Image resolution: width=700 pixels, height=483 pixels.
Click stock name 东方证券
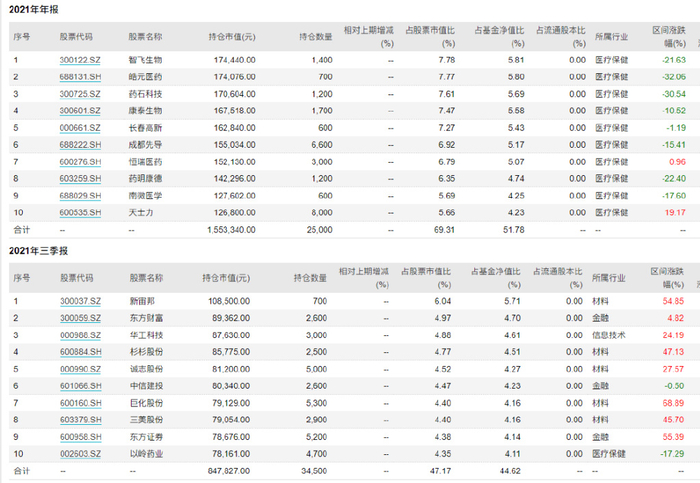[146, 437]
